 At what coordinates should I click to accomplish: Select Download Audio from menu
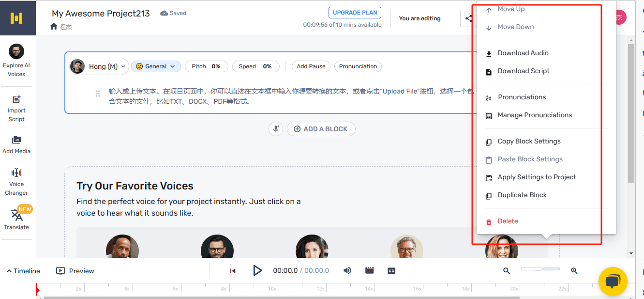[x=523, y=53]
